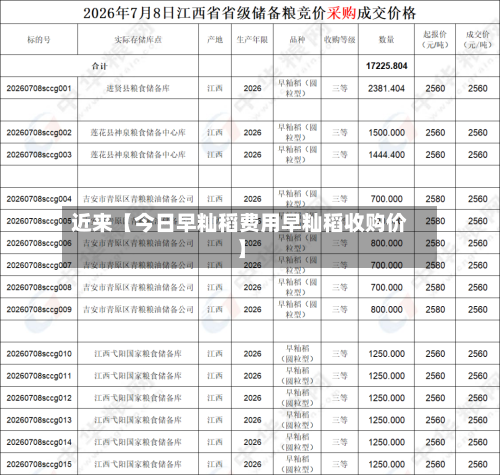
Task: Click the total quantity 17225.804
Action: click(x=387, y=66)
